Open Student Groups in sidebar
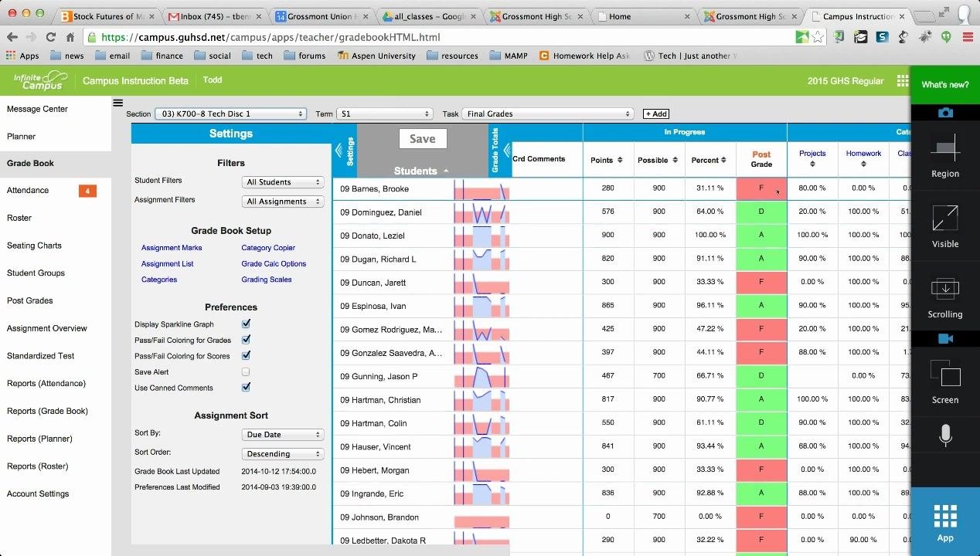 (x=36, y=273)
